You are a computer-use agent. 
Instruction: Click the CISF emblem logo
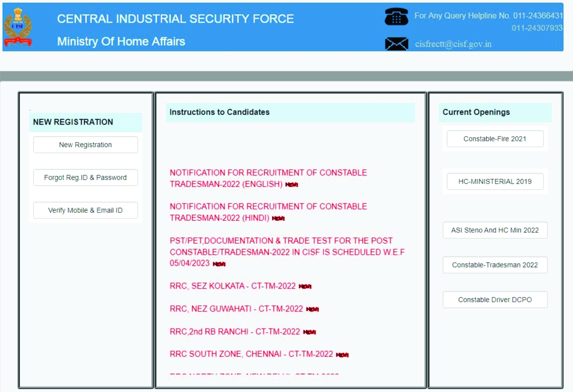tap(18, 27)
